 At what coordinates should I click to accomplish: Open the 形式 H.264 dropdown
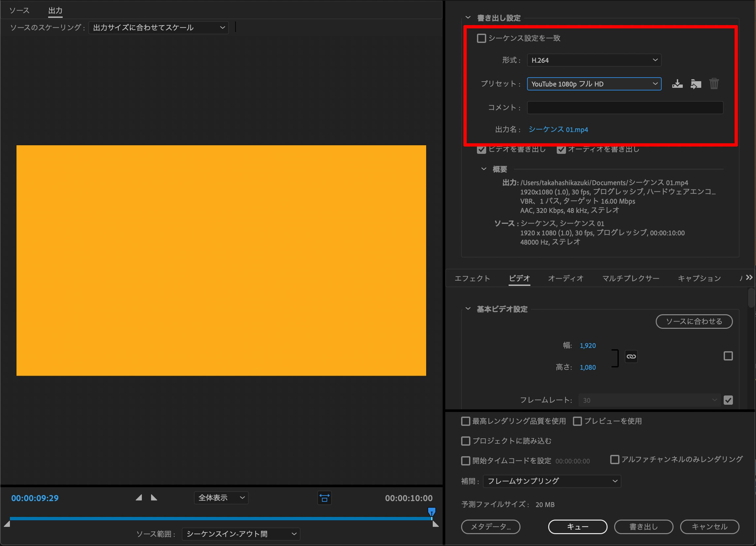(x=594, y=60)
